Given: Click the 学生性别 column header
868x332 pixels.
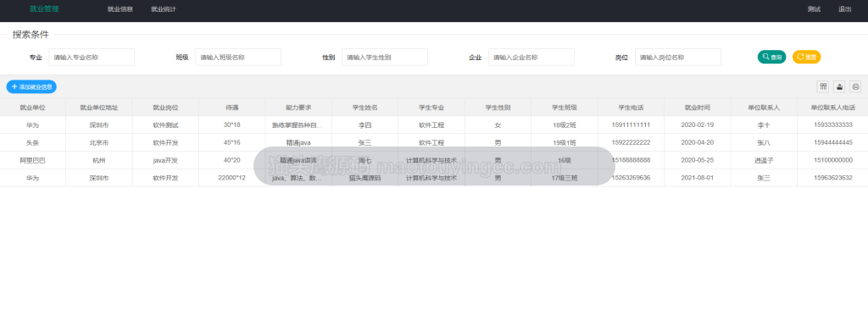Looking at the screenshot, I should click(x=498, y=108).
